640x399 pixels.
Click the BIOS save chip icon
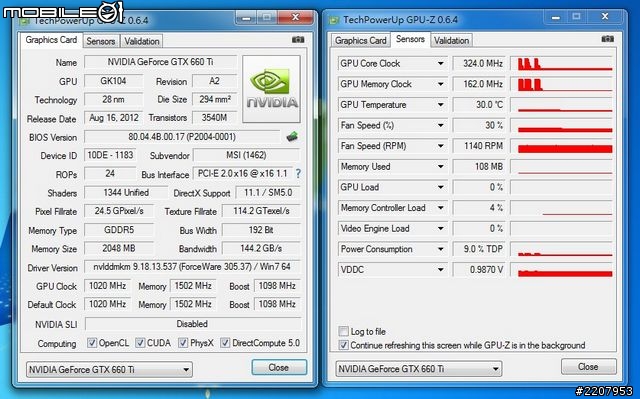point(292,137)
